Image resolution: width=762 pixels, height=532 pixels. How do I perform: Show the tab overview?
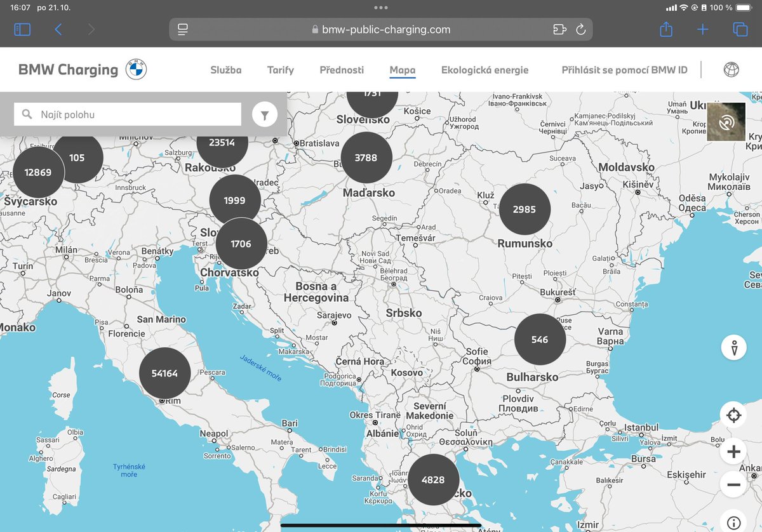click(x=740, y=29)
